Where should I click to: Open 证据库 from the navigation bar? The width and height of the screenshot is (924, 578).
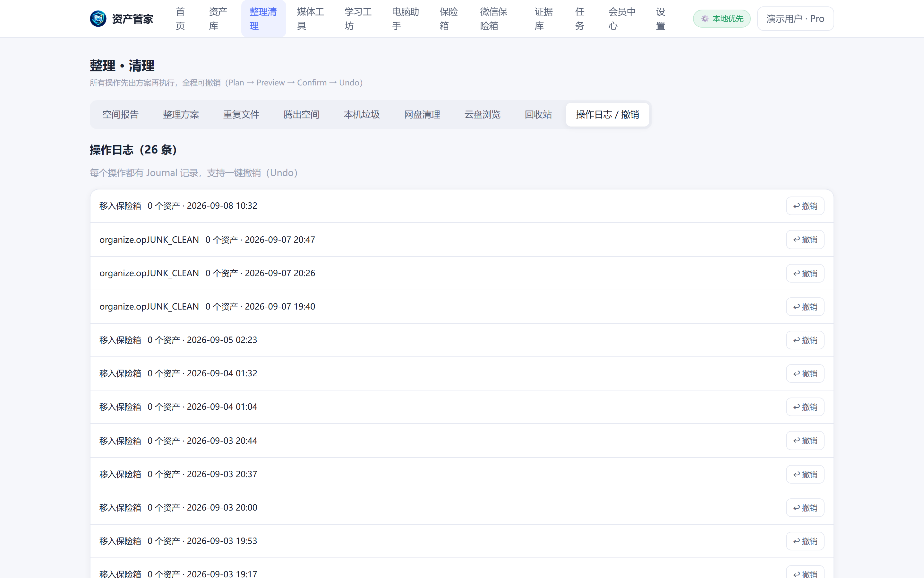[544, 18]
